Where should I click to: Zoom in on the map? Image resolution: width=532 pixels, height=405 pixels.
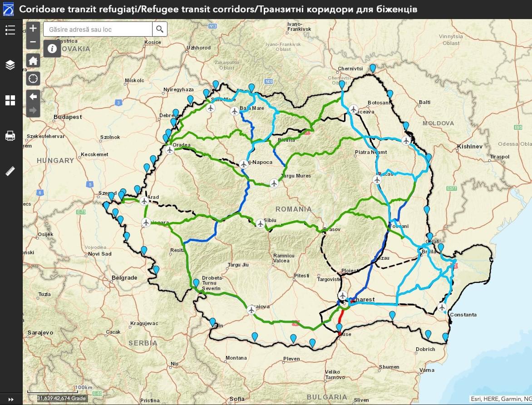33,28
